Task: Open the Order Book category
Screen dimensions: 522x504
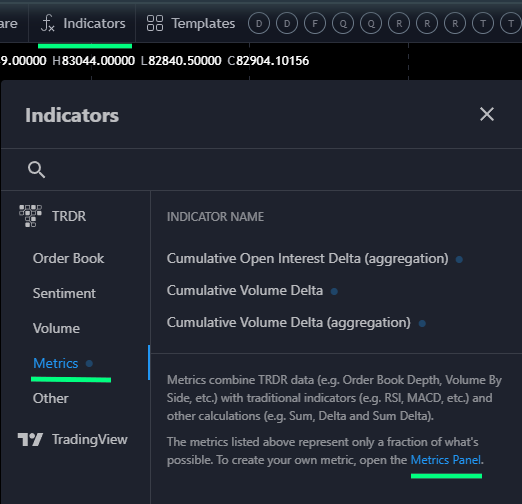Action: [68, 258]
